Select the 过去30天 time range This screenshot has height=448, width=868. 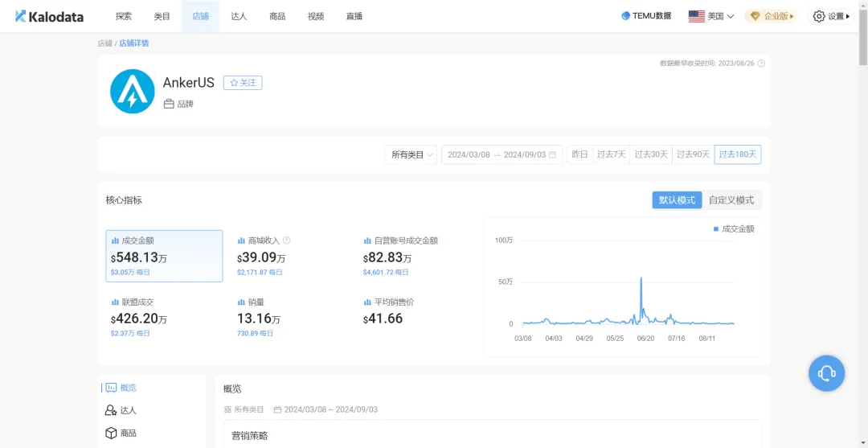click(651, 154)
